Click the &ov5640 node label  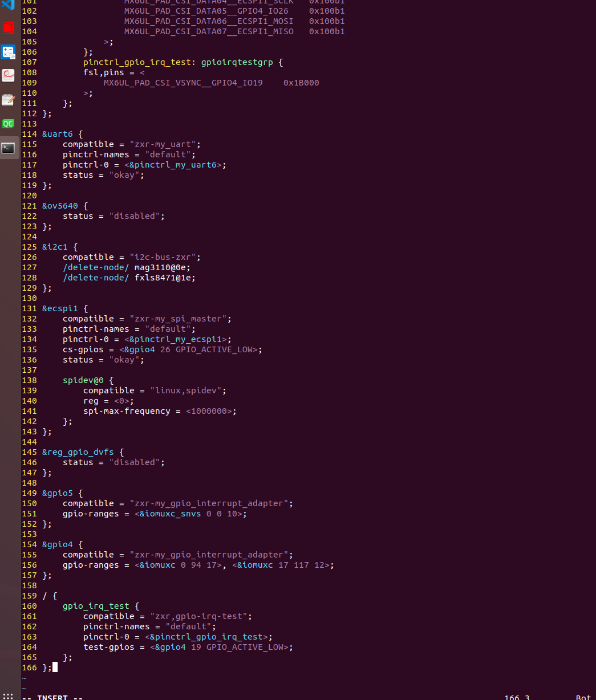60,206
